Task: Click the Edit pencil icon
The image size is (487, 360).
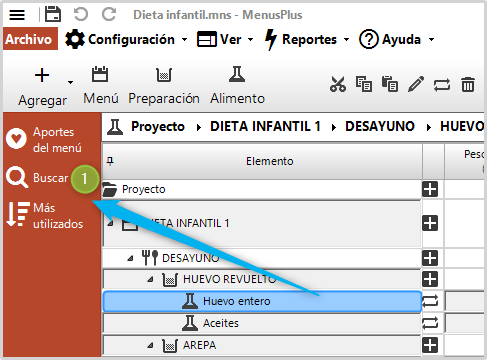Action: [416, 84]
